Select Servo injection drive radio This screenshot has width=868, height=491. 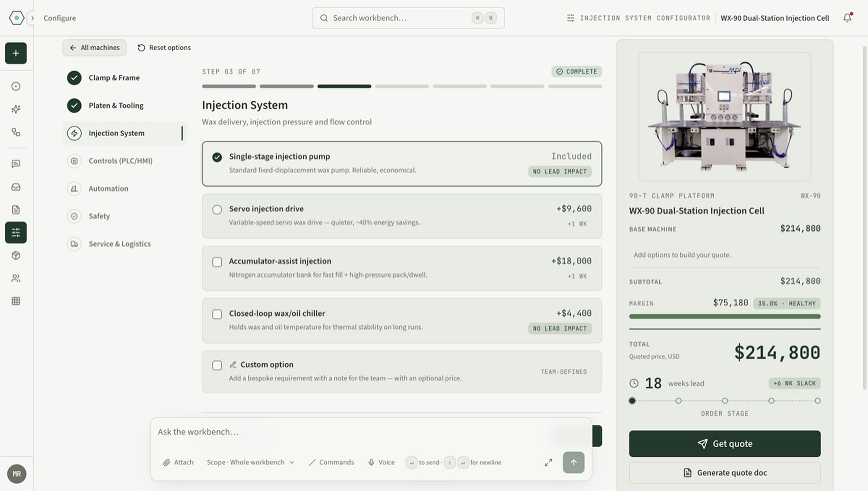pos(217,210)
